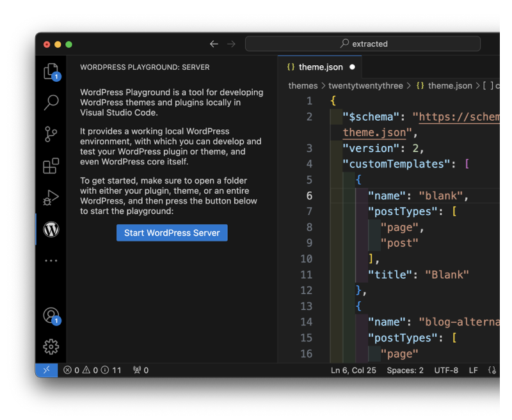Viewport: 512px width, 420px height.
Task: Open additional views with ellipsis icon
Action: (x=51, y=260)
